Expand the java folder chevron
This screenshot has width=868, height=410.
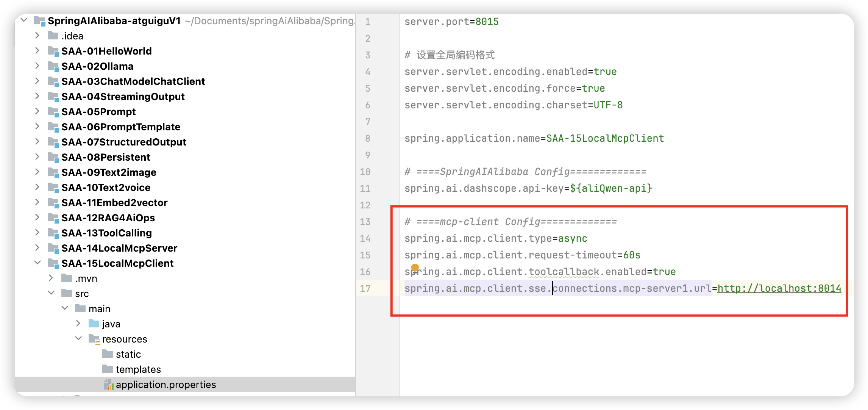78,323
